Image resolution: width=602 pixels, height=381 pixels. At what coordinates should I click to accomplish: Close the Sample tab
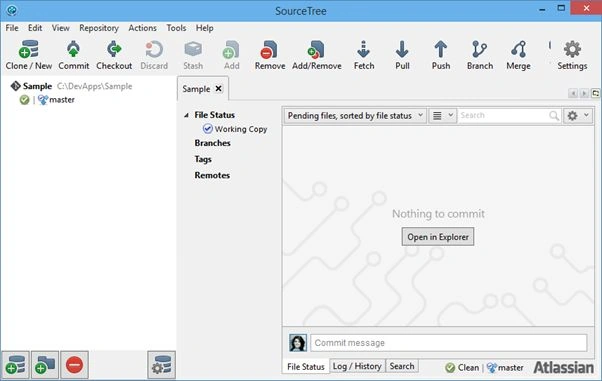click(218, 89)
